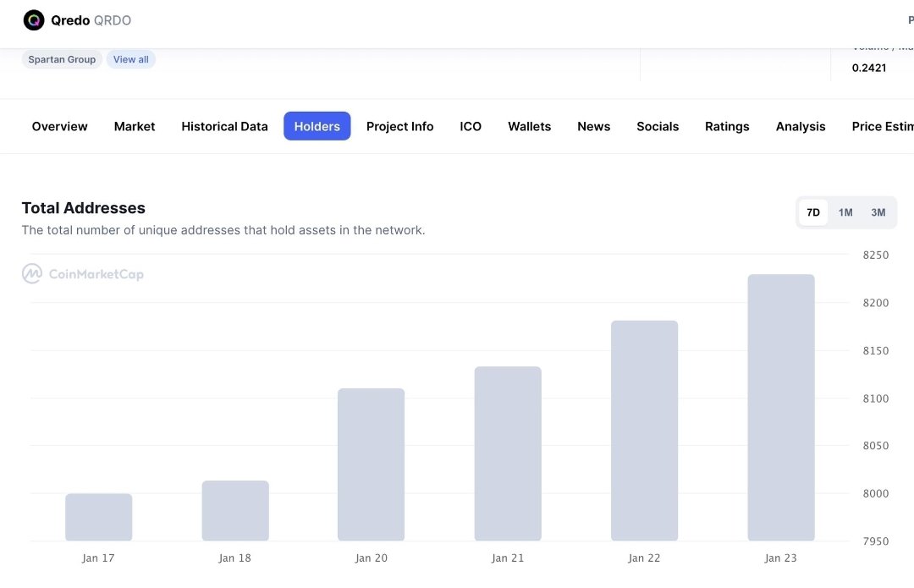Image resolution: width=914 pixels, height=588 pixels.
Task: Switch to the Analysis tab
Action: [801, 126]
